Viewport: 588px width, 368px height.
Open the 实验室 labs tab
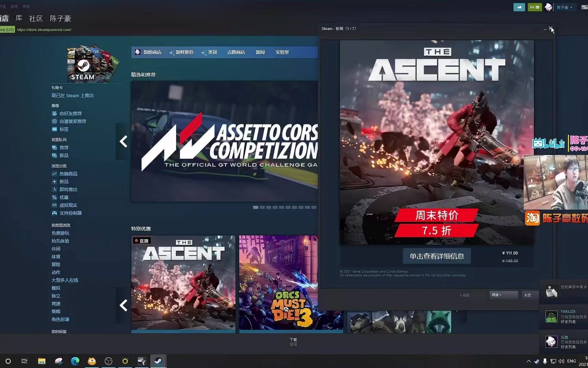[x=282, y=52]
